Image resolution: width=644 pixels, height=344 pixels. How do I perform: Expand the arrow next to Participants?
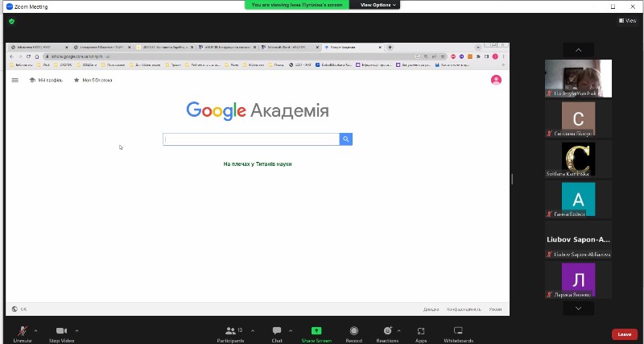[252, 330]
